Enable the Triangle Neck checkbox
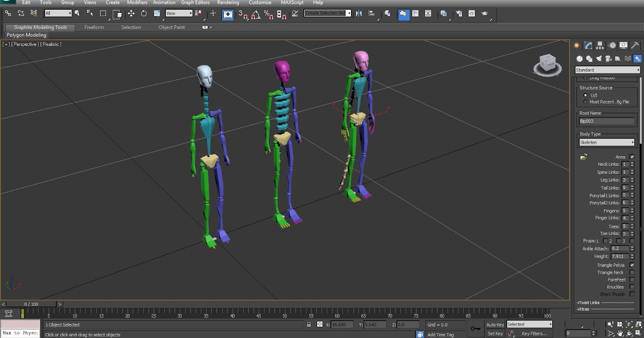 click(632, 273)
